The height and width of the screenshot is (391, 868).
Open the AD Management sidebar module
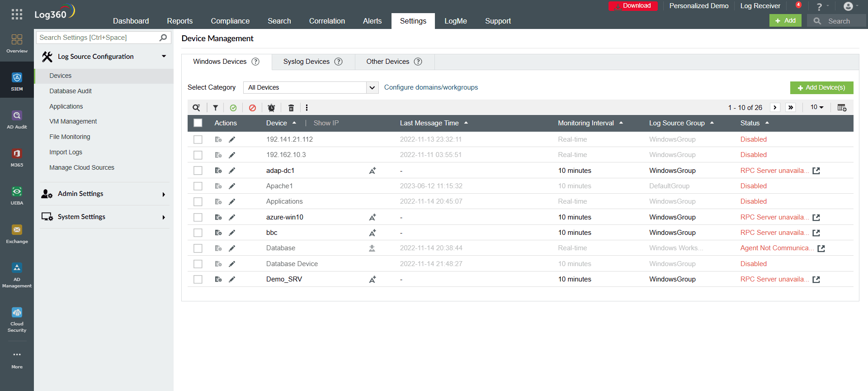[x=17, y=276]
